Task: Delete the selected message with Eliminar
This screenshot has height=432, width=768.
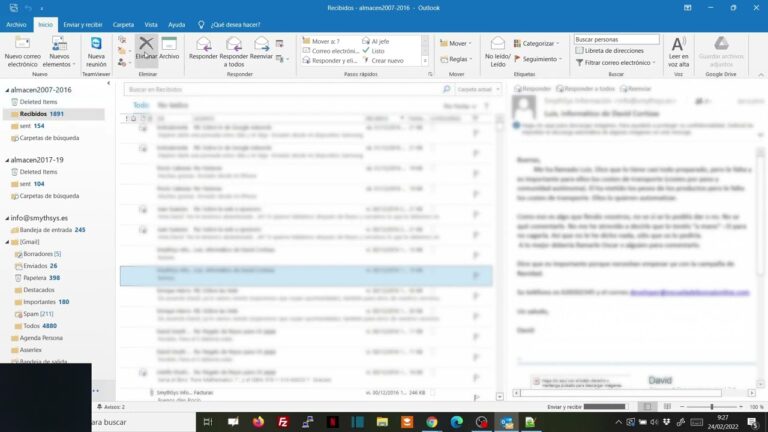Action: 146,48
